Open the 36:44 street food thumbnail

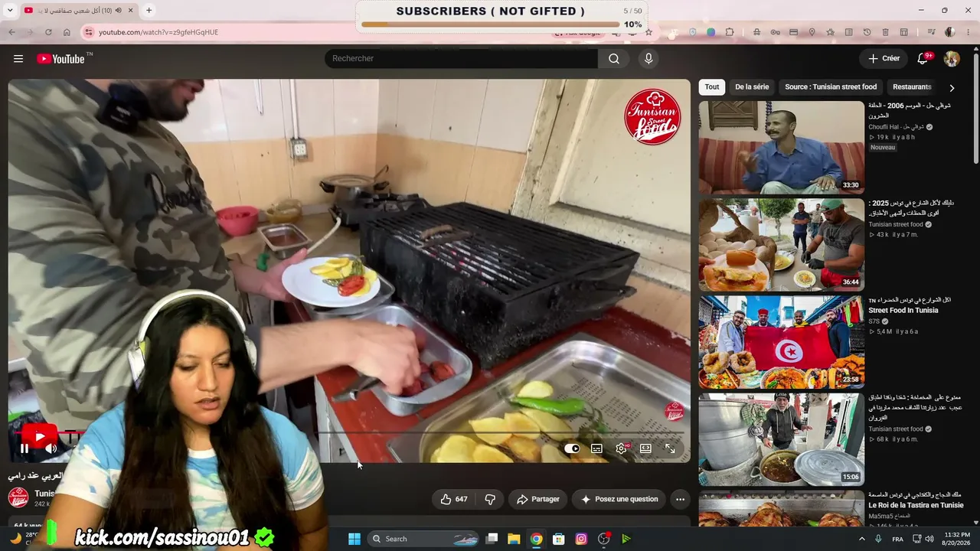pos(781,244)
